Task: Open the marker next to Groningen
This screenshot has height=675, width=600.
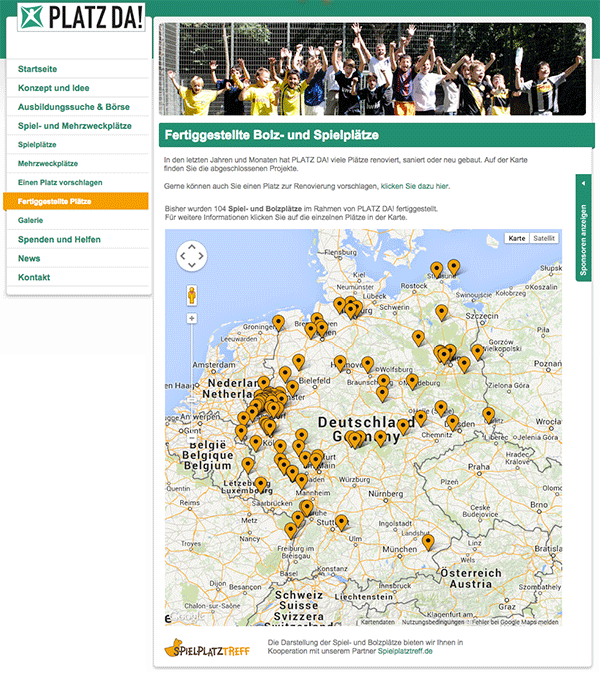Action: click(278, 323)
